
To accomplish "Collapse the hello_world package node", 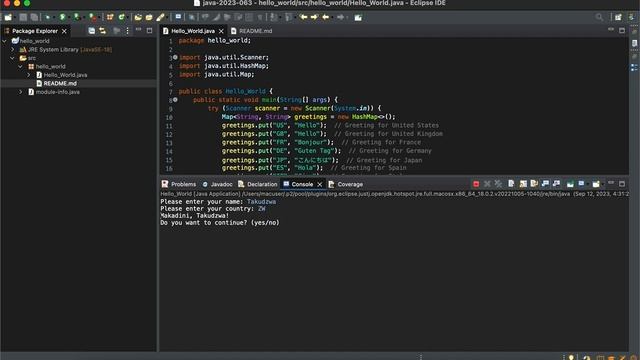I will point(20,66).
